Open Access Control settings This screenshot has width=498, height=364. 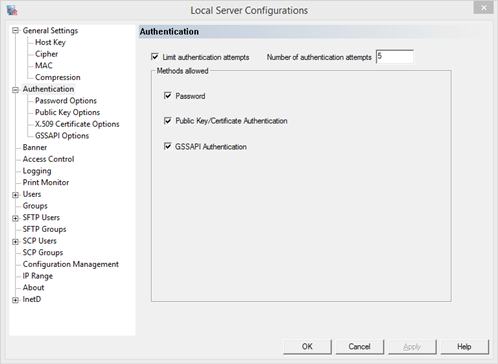pyautogui.click(x=48, y=159)
